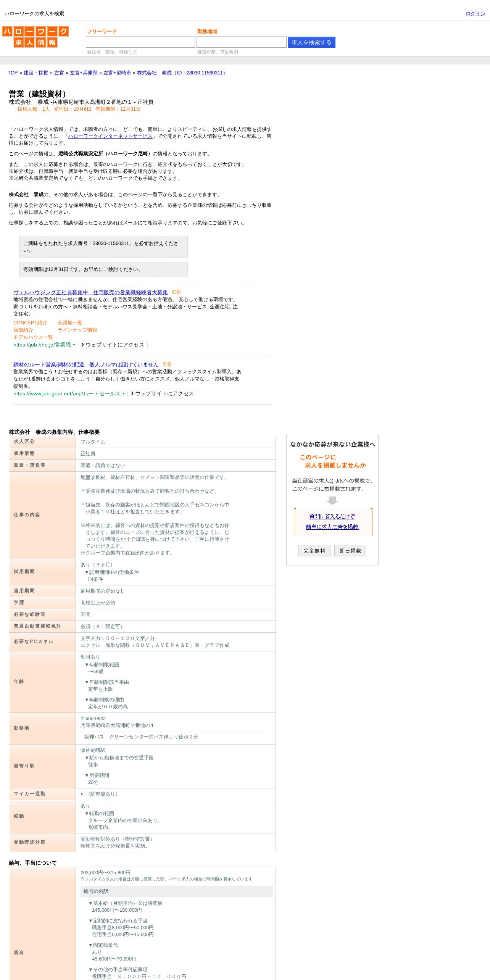The height and width of the screenshot is (980, 490).
Task: Click the 営業（建設資材） job title heading
Action: tap(39, 94)
